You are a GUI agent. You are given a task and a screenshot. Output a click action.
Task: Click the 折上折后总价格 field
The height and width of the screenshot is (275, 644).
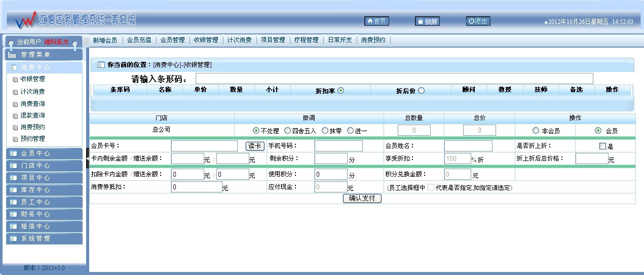click(592, 159)
